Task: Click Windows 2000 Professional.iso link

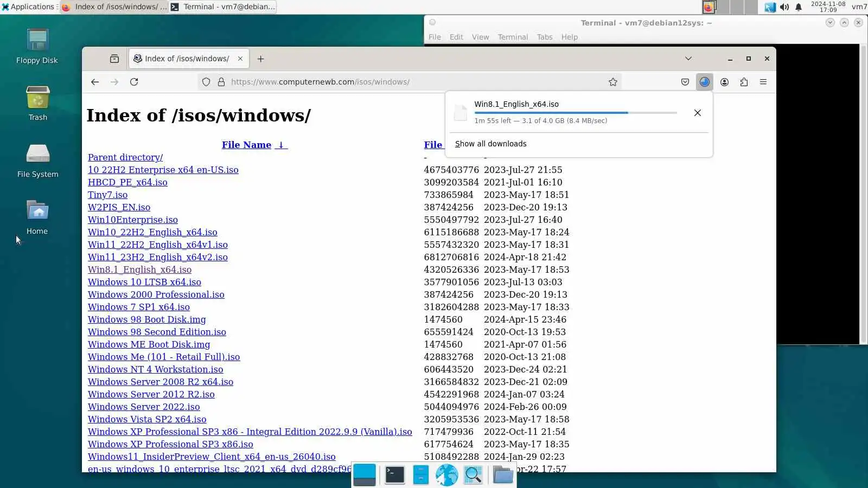Action: pyautogui.click(x=156, y=294)
